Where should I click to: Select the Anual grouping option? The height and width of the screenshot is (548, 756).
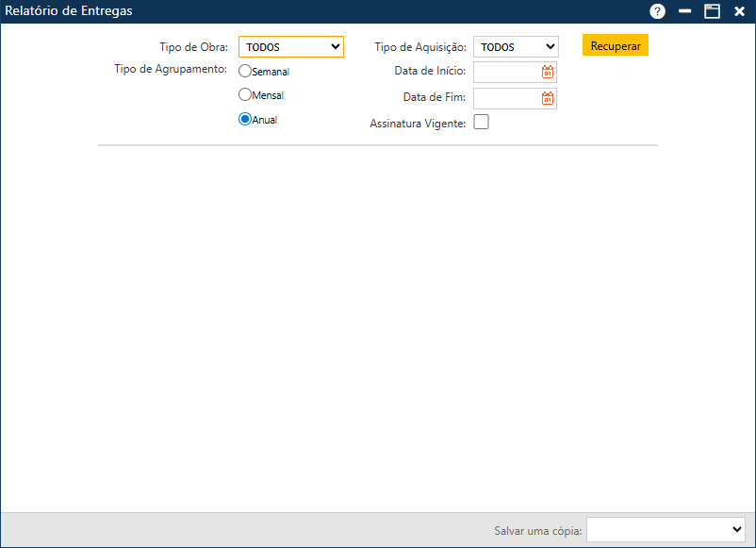click(x=244, y=119)
